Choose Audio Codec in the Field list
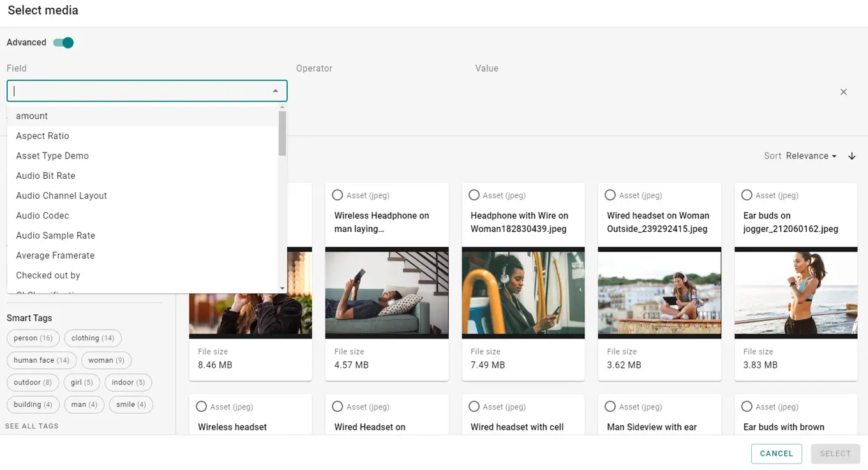The image size is (868, 470). pos(42,215)
